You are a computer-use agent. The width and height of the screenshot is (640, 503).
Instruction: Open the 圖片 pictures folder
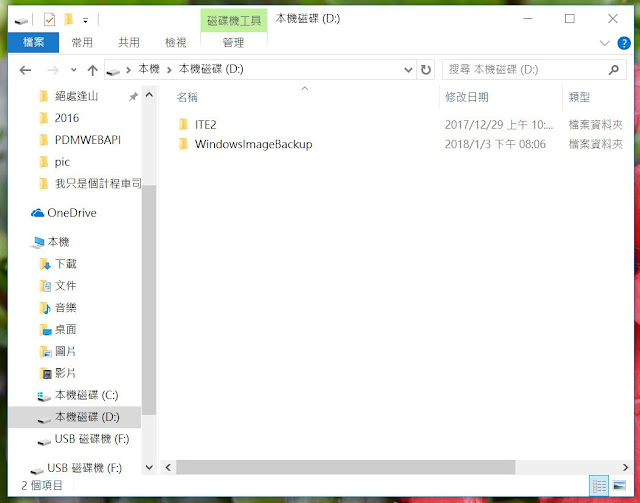tap(65, 351)
